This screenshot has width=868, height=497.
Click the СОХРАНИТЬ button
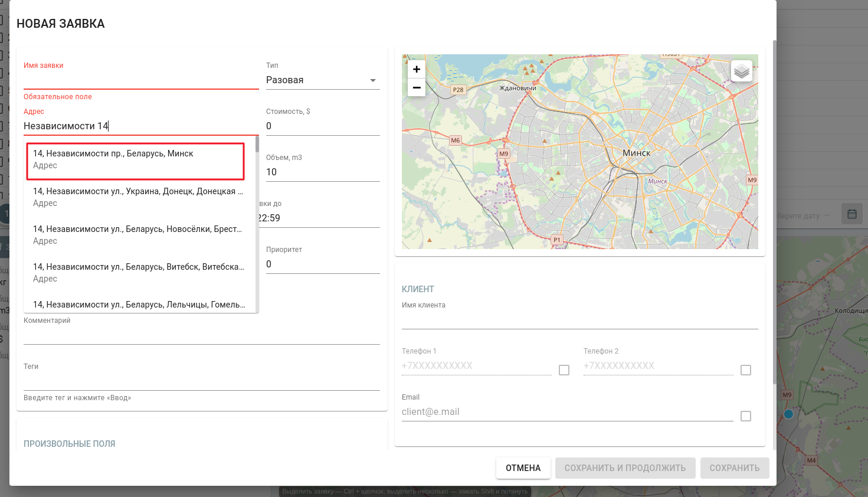(x=734, y=468)
